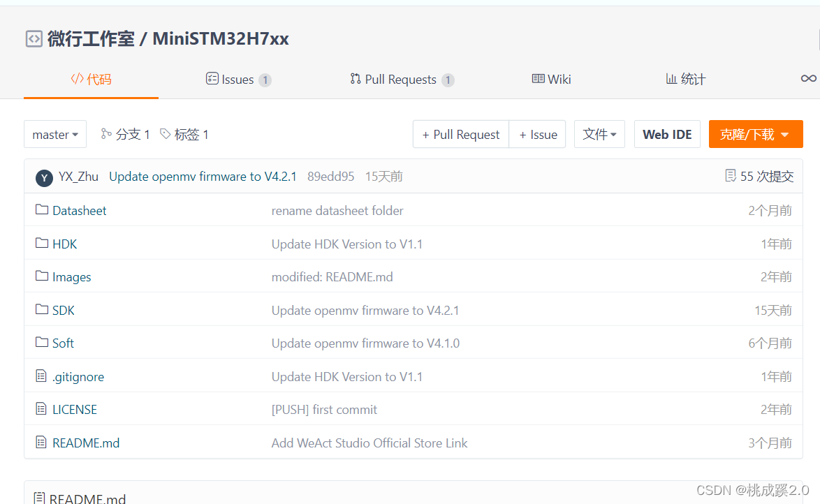Open the Pull Requests tab
This screenshot has width=820, height=504.
pyautogui.click(x=402, y=80)
